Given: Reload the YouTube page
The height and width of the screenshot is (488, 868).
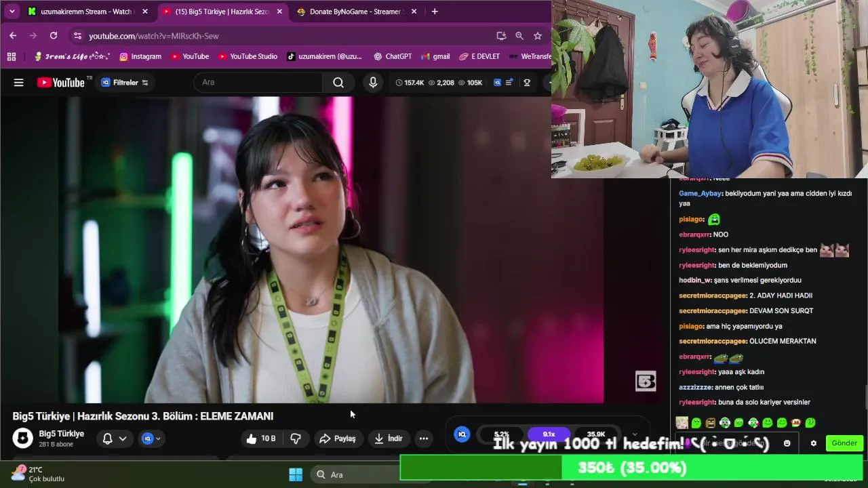Looking at the screenshot, I should coord(54,35).
